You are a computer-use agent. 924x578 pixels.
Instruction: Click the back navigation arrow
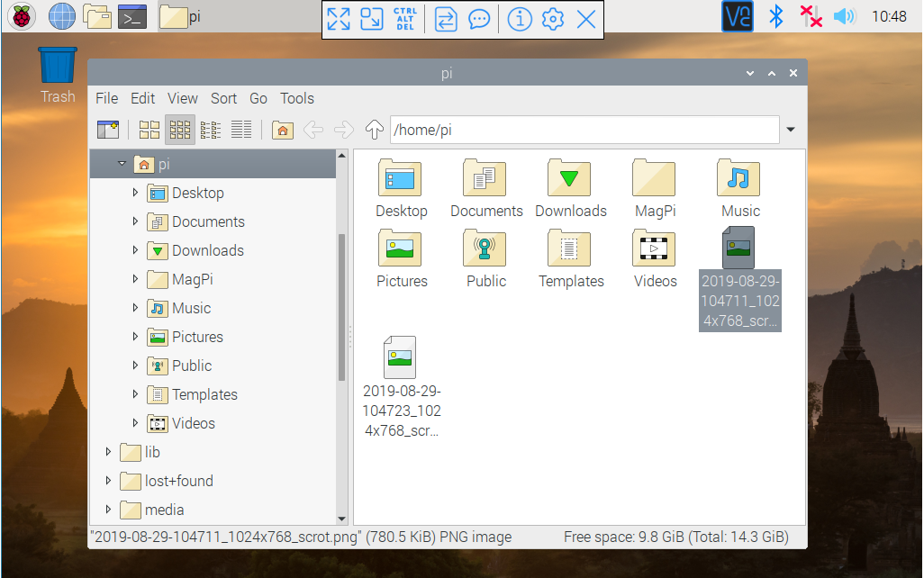(313, 129)
